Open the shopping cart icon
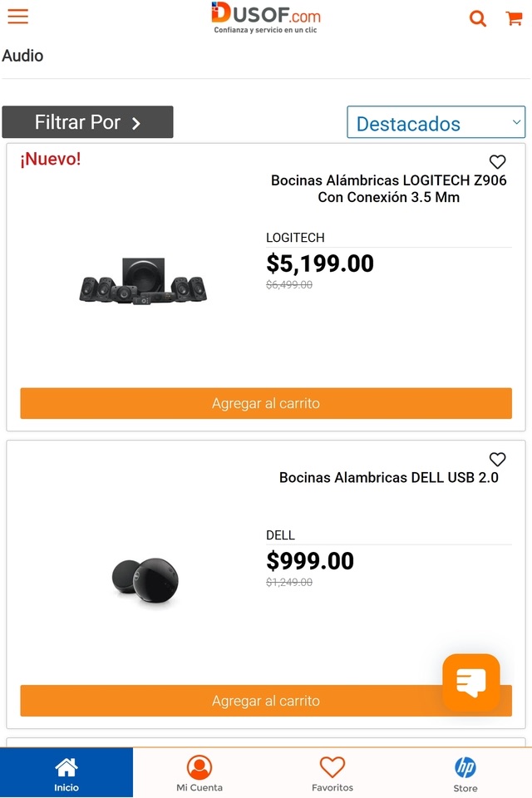Image resolution: width=532 pixels, height=798 pixels. coord(515,18)
